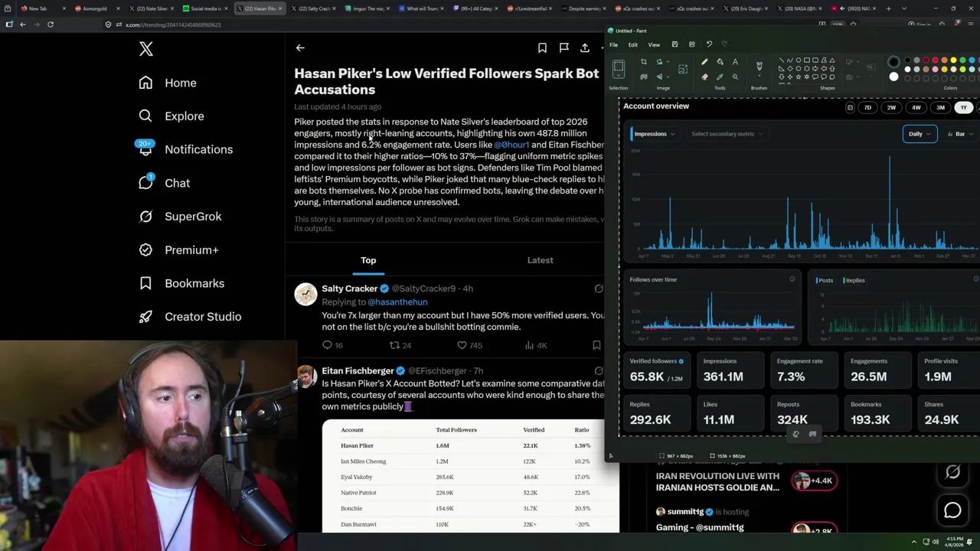The height and width of the screenshot is (551, 980).
Task: Select the Text tool in Paint
Action: pos(735,62)
